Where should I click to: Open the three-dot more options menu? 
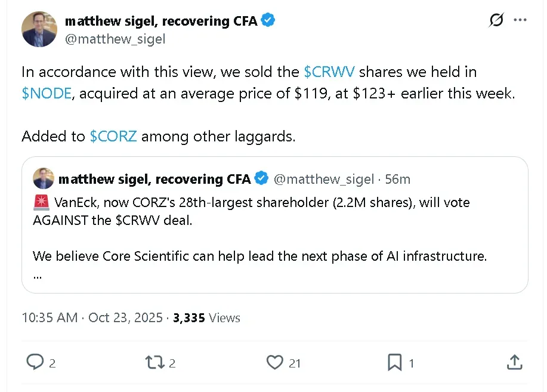pos(520,20)
